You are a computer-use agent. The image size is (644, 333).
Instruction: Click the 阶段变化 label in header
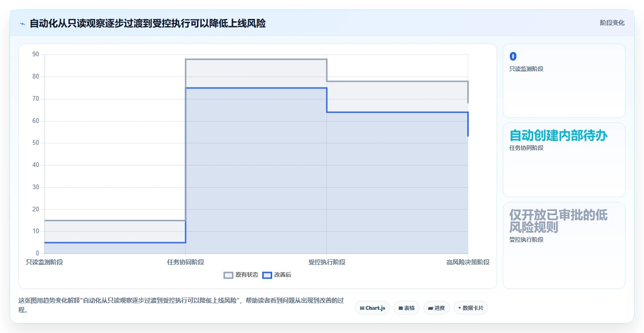[612, 23]
